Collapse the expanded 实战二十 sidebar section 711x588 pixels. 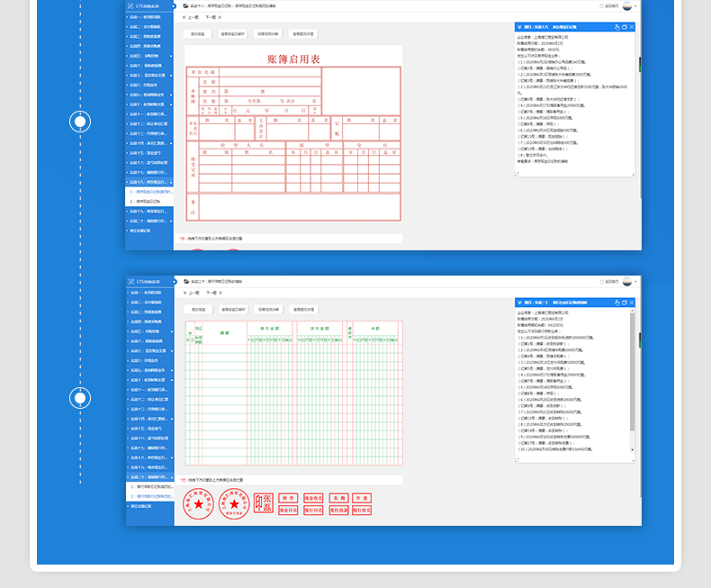tap(148, 476)
